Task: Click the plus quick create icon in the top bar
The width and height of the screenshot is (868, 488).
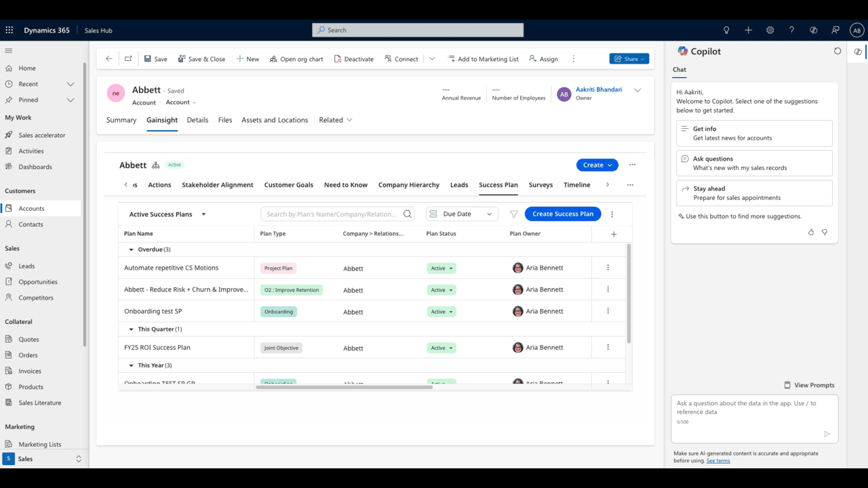Action: (748, 30)
